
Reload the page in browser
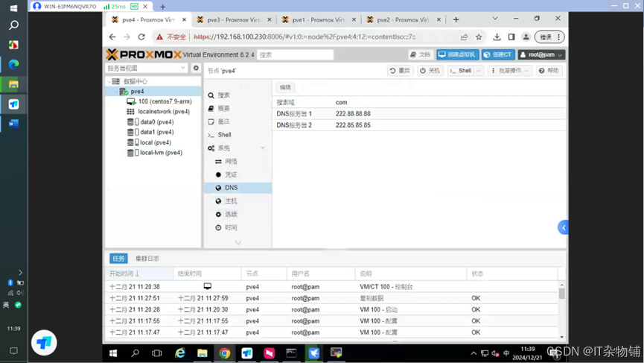tap(141, 37)
